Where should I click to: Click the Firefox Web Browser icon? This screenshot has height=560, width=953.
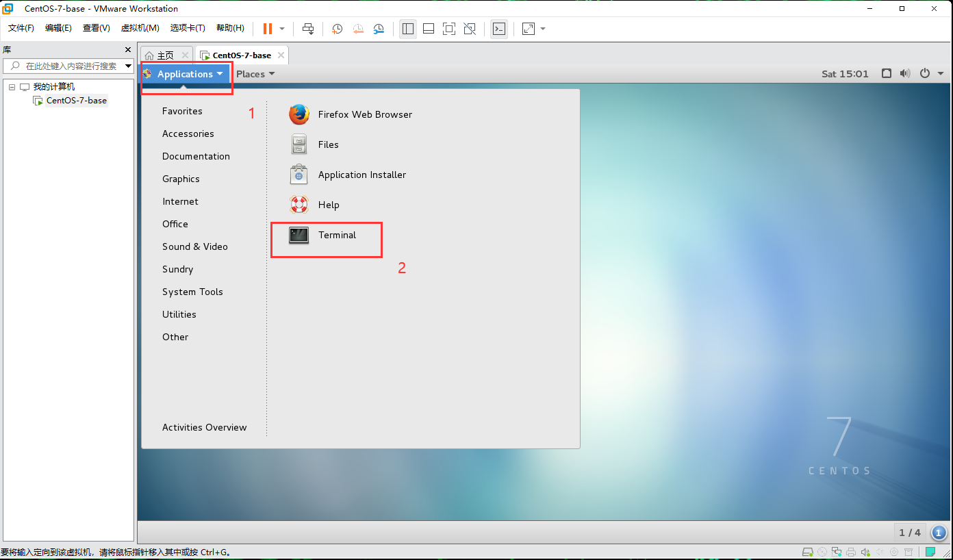coord(299,114)
